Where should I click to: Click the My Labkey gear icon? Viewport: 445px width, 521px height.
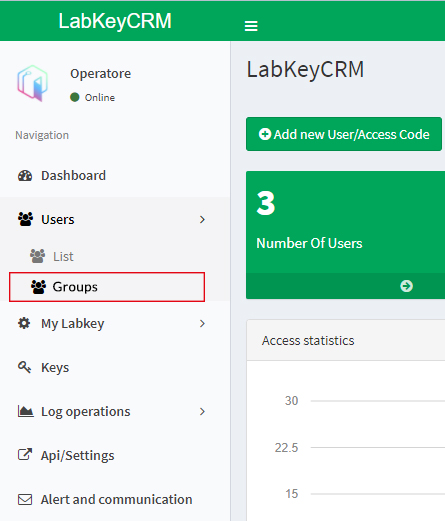pyautogui.click(x=24, y=323)
